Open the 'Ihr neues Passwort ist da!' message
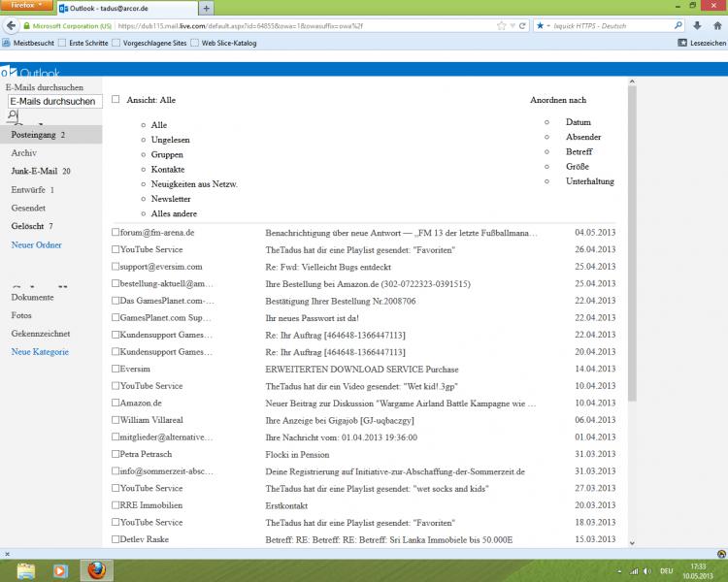This screenshot has height=582, width=728. (312, 318)
